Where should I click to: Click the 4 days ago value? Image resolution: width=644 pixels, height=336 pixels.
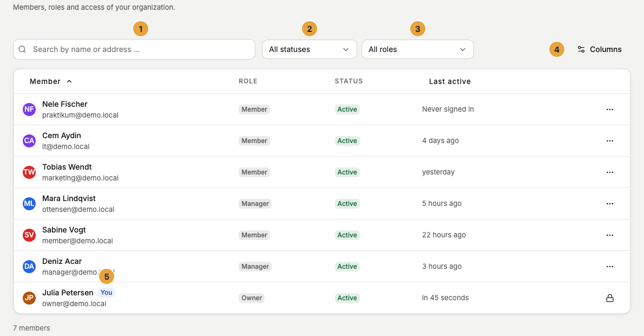(441, 141)
